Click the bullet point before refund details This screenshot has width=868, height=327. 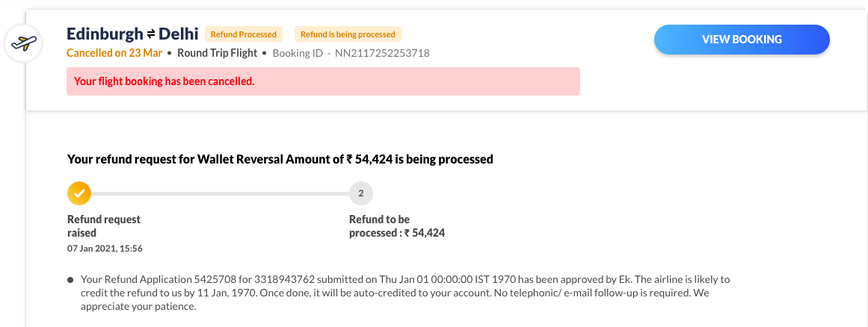point(70,280)
